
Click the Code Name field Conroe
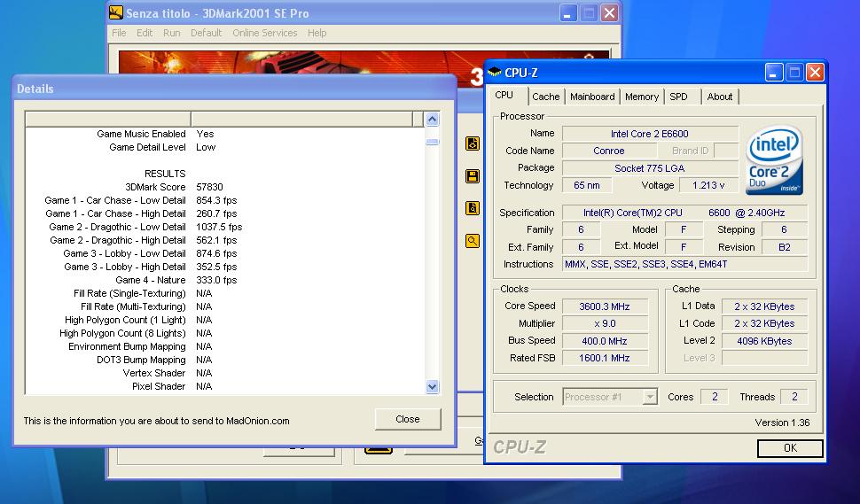609,151
